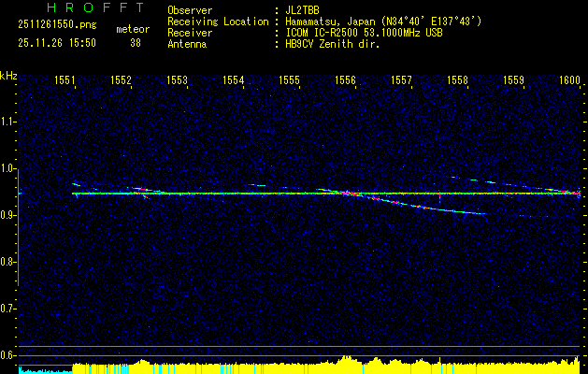The width and height of the screenshot is (588, 374).
Task: Select the 1553 time marker
Action: pos(177,81)
